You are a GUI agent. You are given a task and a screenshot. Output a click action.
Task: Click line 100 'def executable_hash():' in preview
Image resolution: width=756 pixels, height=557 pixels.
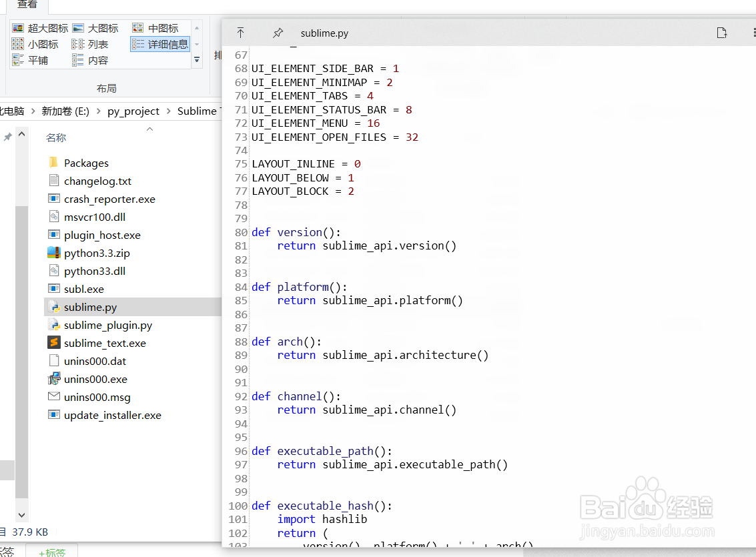pos(322,506)
